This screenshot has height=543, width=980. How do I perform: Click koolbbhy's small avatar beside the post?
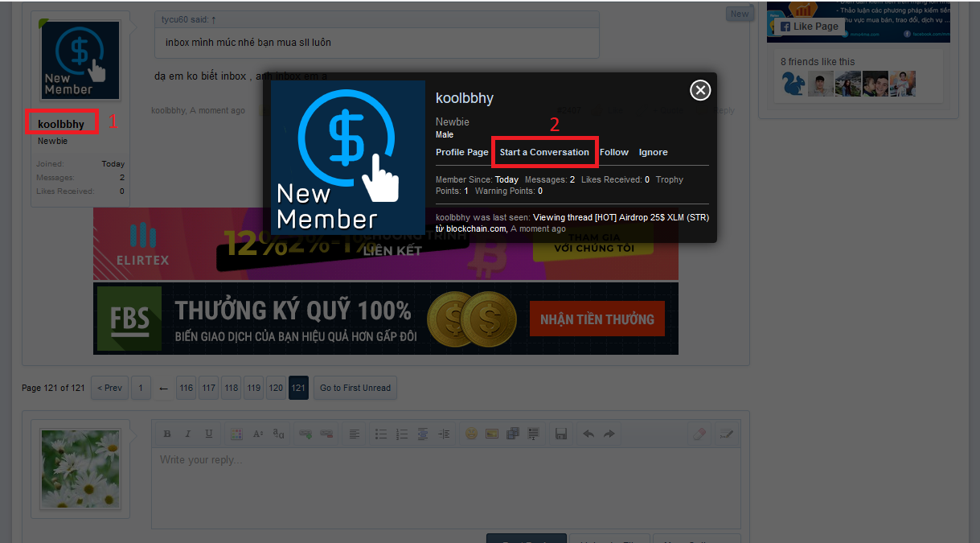[x=80, y=60]
